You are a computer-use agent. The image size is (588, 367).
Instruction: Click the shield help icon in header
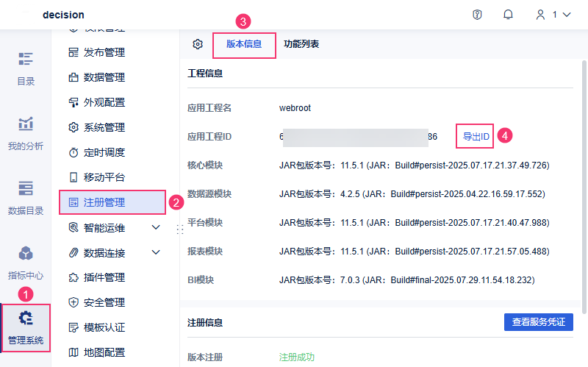click(x=477, y=15)
